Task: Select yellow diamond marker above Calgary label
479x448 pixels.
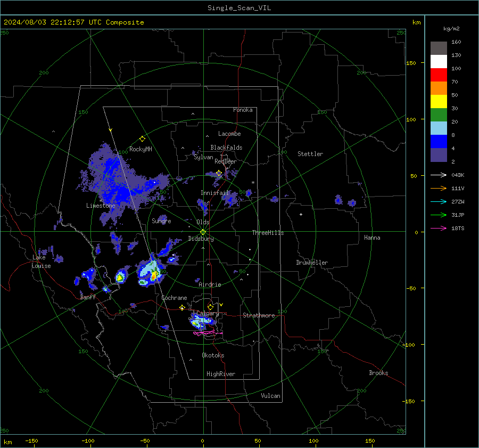Action: pos(210,307)
